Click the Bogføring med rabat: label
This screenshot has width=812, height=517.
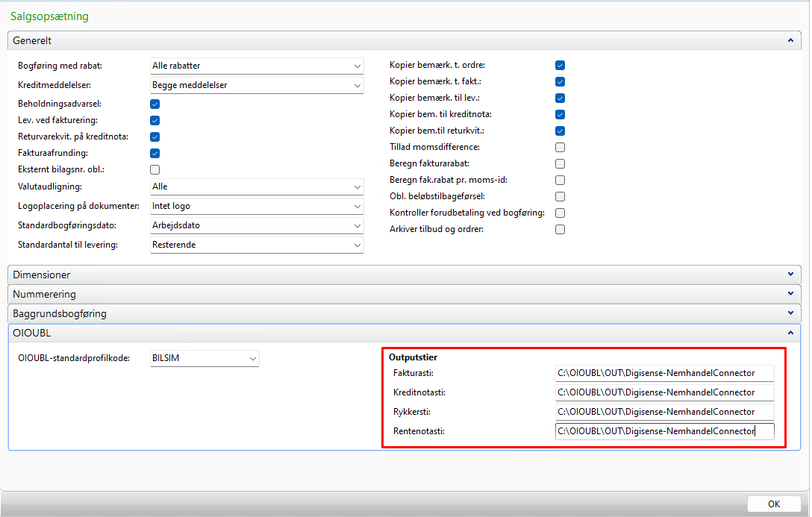pos(60,66)
